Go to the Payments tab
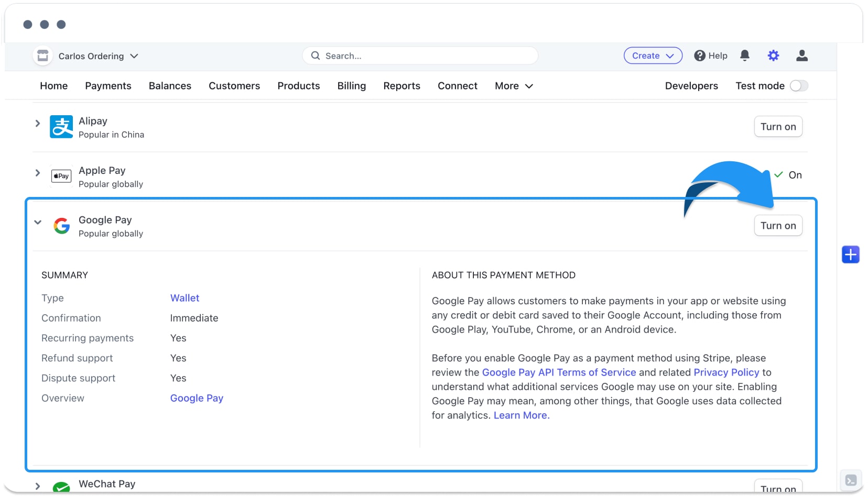This screenshot has width=868, height=496. point(108,86)
